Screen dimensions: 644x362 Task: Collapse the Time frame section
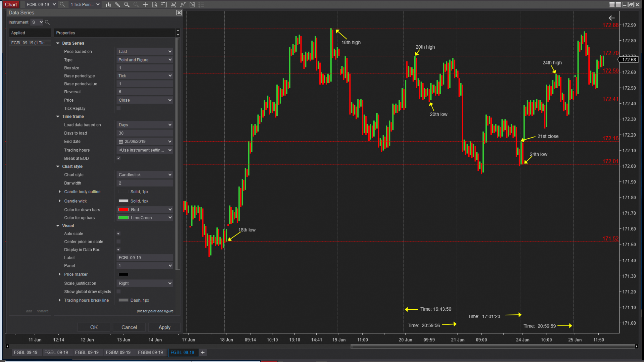58,116
